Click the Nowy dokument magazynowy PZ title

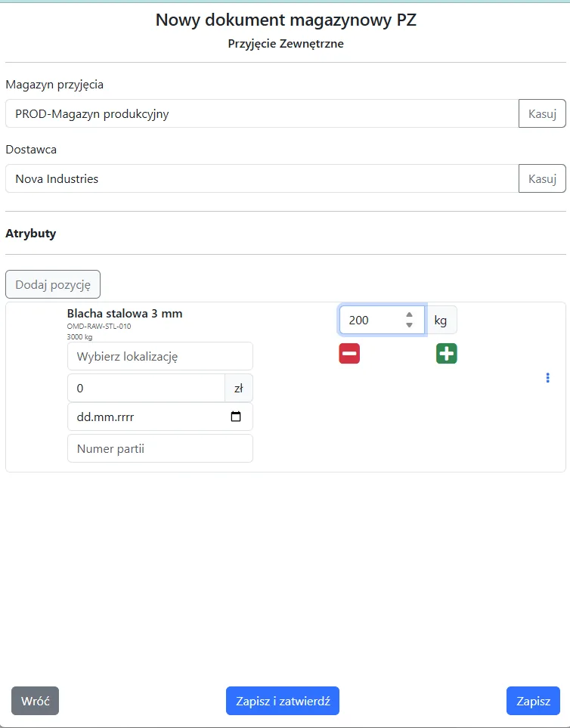286,20
